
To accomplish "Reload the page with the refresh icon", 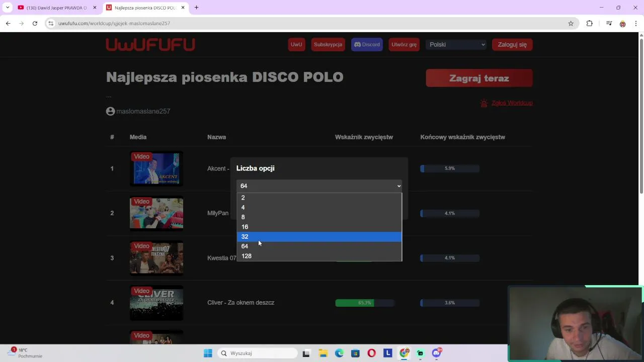I will pos(35,23).
